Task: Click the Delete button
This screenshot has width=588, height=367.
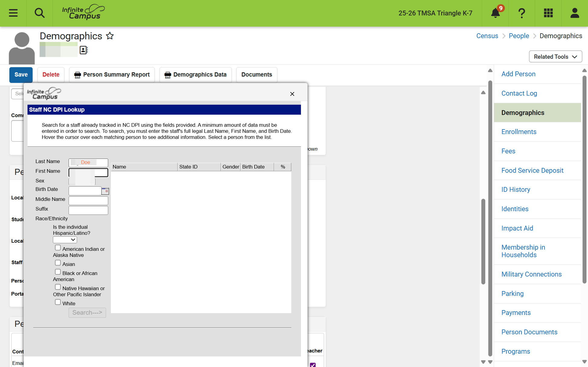Action: click(51, 75)
